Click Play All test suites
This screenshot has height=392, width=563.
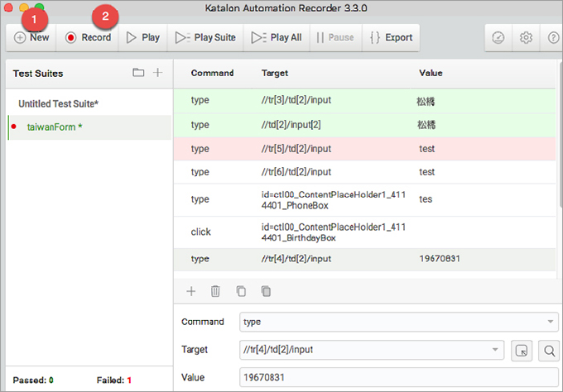coord(277,37)
